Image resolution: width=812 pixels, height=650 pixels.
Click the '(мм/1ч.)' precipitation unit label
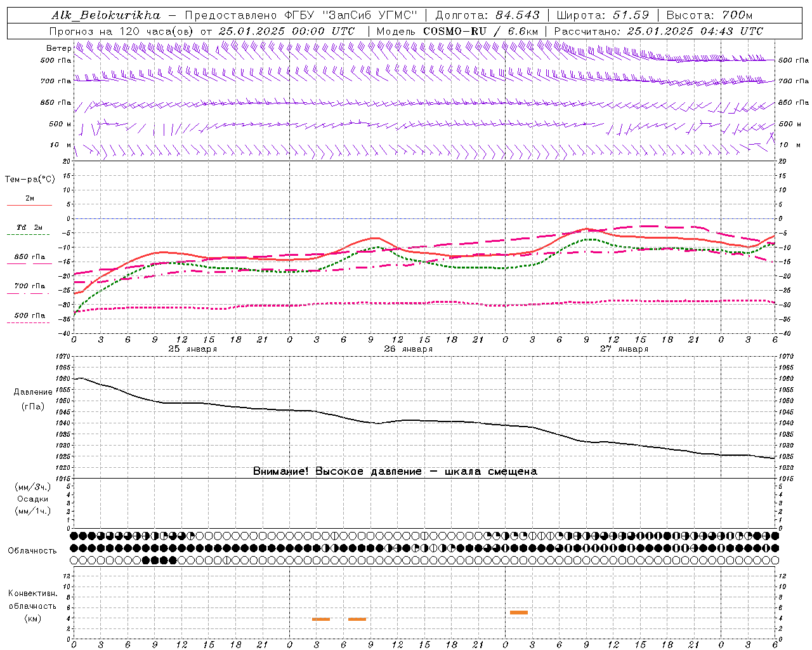tap(33, 511)
